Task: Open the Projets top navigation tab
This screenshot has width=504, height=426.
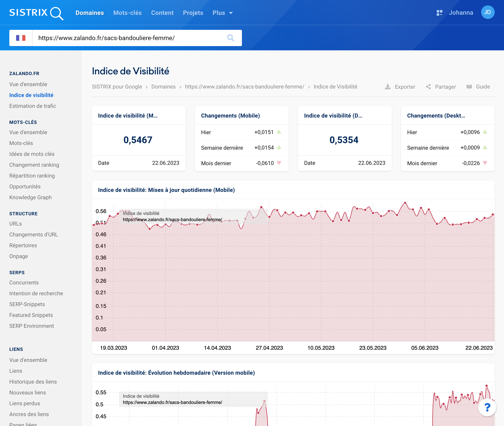Action: (x=193, y=13)
